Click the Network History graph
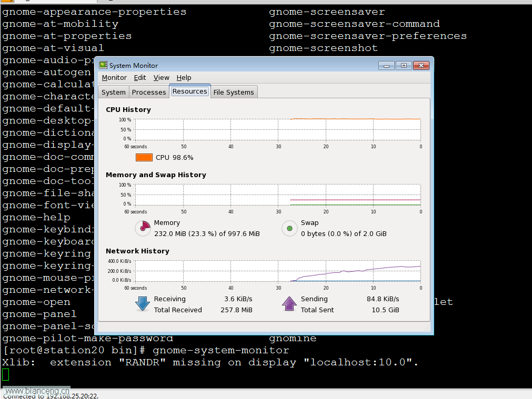This screenshot has height=399, width=532. point(278,271)
